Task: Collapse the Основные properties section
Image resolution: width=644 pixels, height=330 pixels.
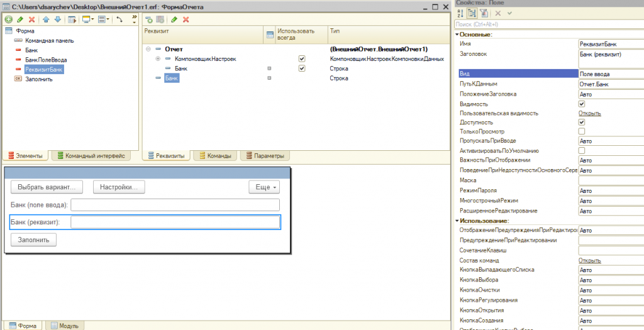Action: [457, 35]
